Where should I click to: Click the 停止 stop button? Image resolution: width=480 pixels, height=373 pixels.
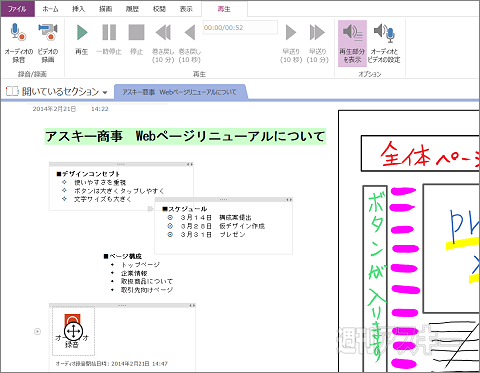(x=136, y=39)
